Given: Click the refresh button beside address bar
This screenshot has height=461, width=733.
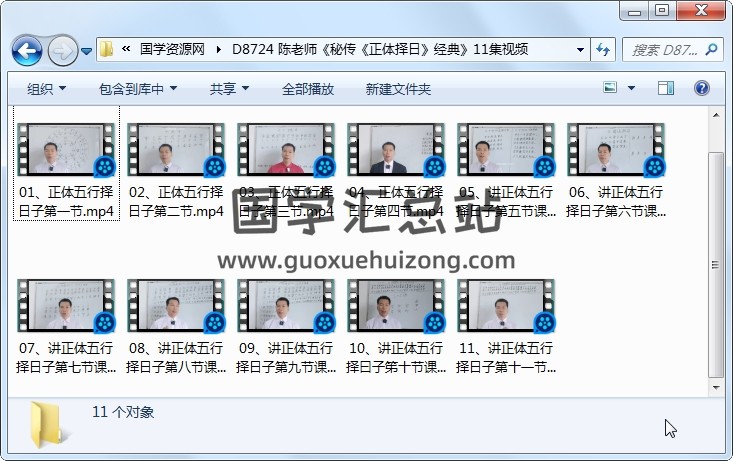Looking at the screenshot, I should pyautogui.click(x=603, y=50).
